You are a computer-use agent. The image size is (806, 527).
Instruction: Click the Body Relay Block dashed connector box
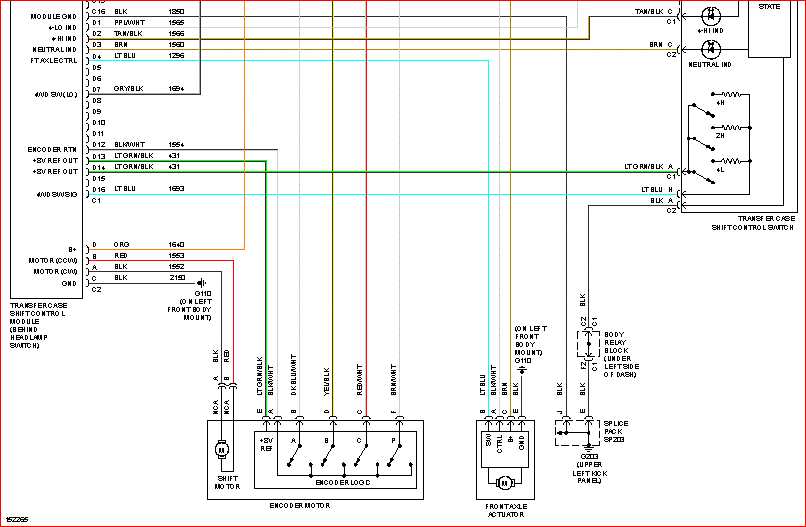click(x=589, y=344)
